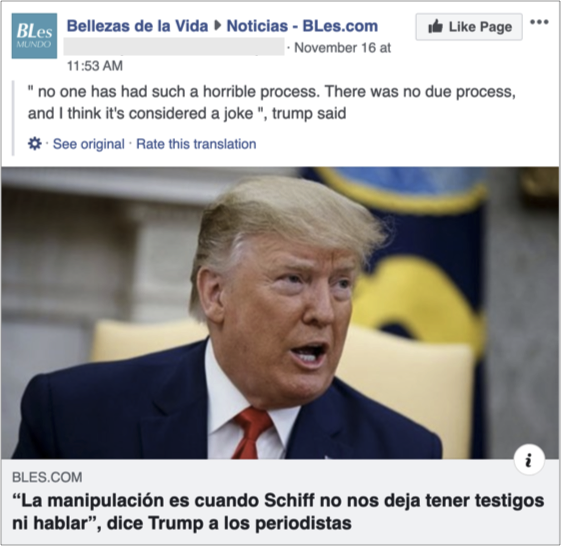Screen dimensions: 561x546
Task: Open the article photo thumbnail
Action: point(280,313)
